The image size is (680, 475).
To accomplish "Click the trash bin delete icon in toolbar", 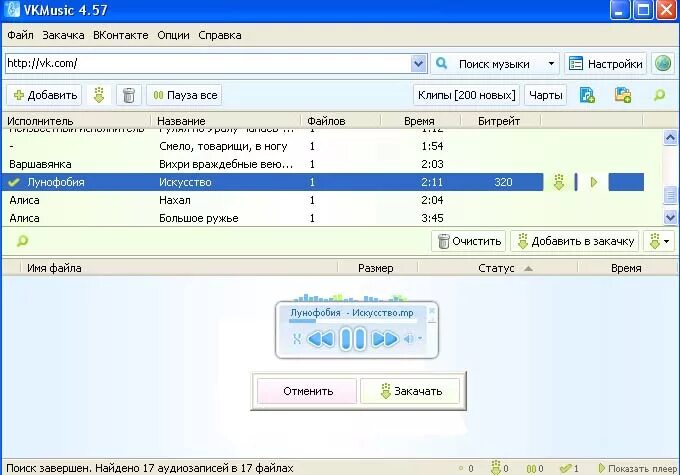I will 129,95.
